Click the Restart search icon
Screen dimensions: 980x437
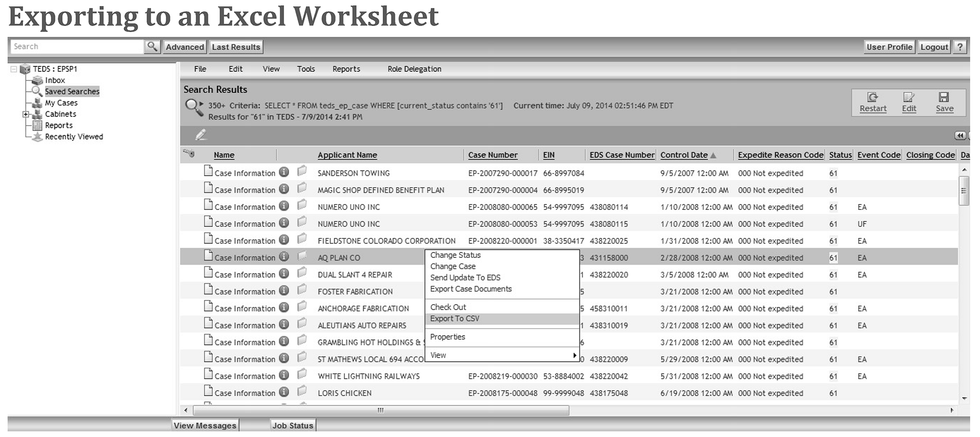(872, 98)
